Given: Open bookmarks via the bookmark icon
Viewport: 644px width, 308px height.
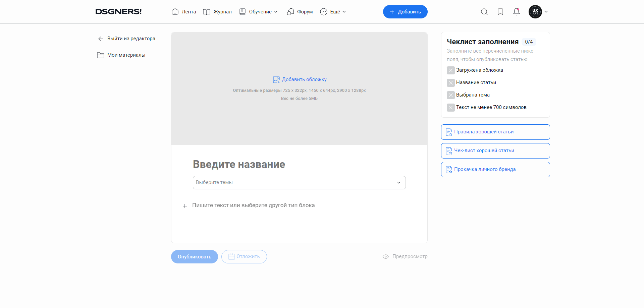Looking at the screenshot, I should pos(500,11).
